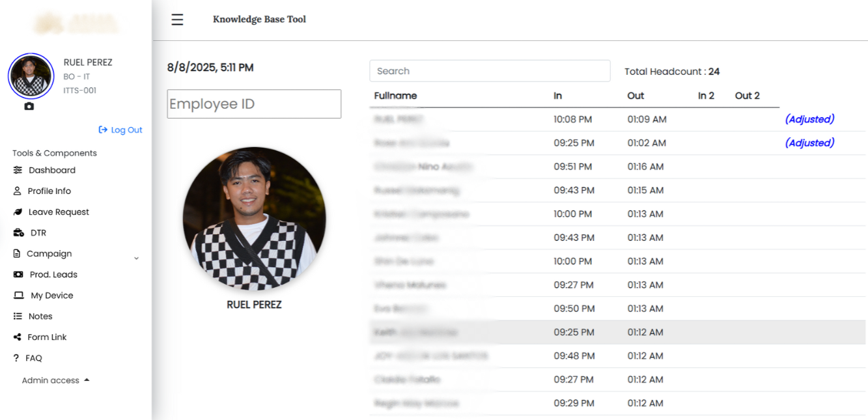Click the Profile Info person icon
The width and height of the screenshot is (868, 420).
(x=18, y=191)
